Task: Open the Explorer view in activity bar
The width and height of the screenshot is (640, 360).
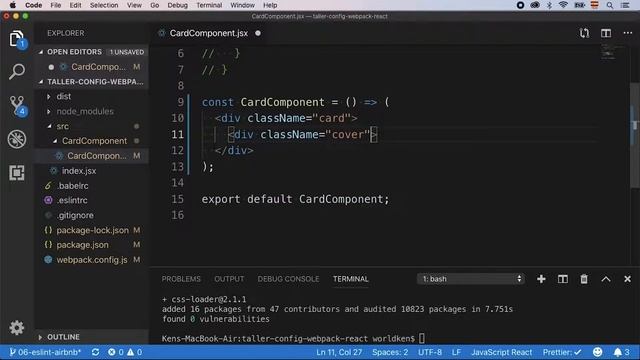Action: pos(16,39)
